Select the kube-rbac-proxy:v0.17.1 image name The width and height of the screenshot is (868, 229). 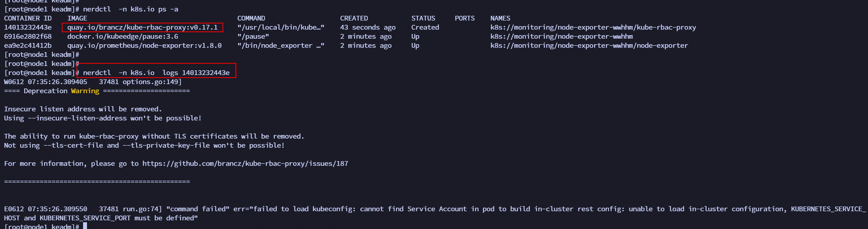(x=142, y=27)
